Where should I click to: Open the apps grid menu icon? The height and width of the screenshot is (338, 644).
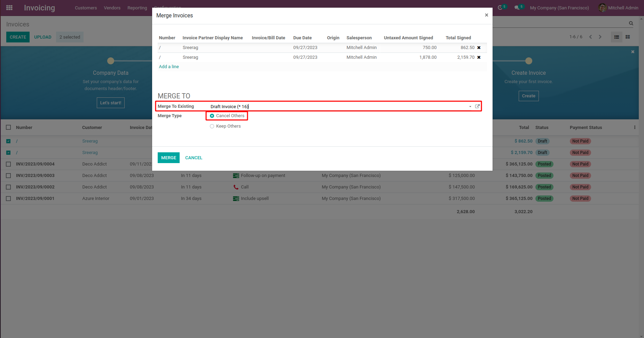tap(9, 8)
